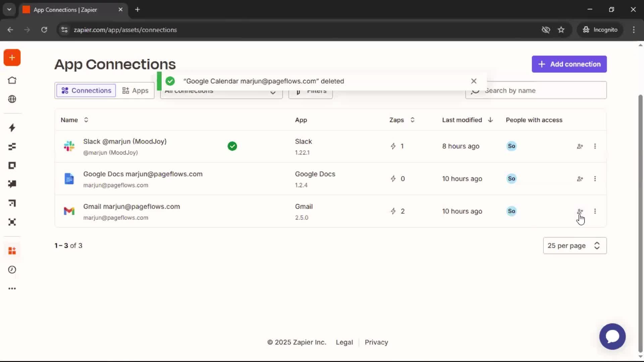Select the App Connections browser tab
The width and height of the screenshot is (644, 362).
tap(73, 10)
